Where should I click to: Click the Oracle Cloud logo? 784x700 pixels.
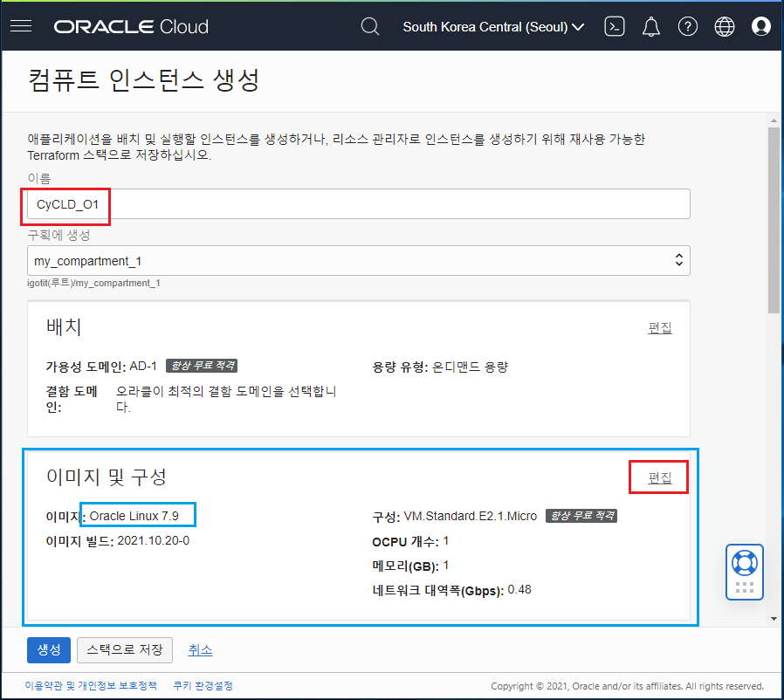[131, 26]
